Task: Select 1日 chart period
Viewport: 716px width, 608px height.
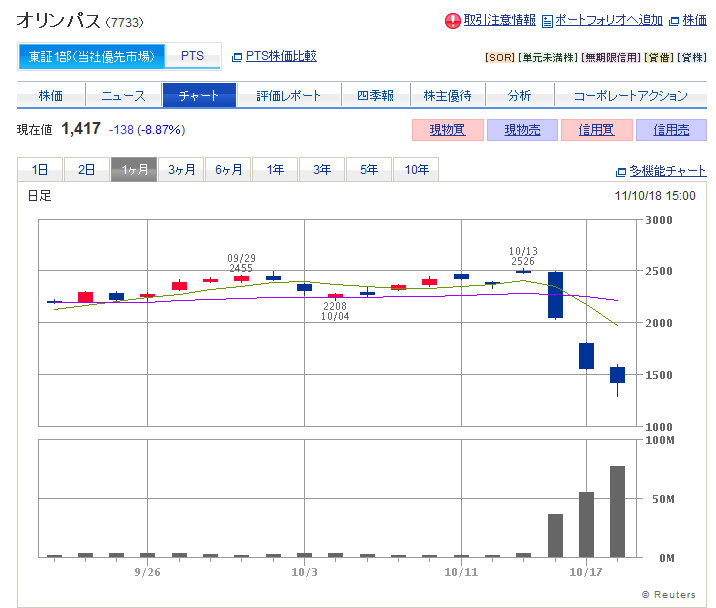Action: (40, 169)
